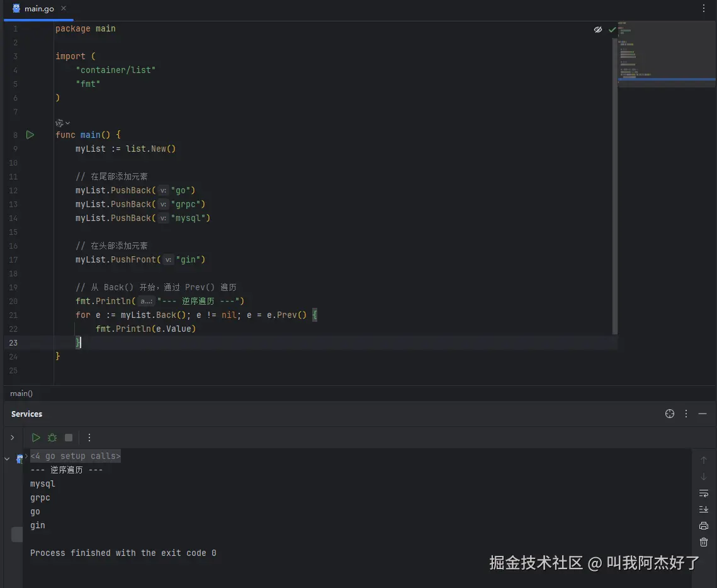Click fmt.Println(e.Value) on line 22
717x588 pixels.
click(x=145, y=329)
